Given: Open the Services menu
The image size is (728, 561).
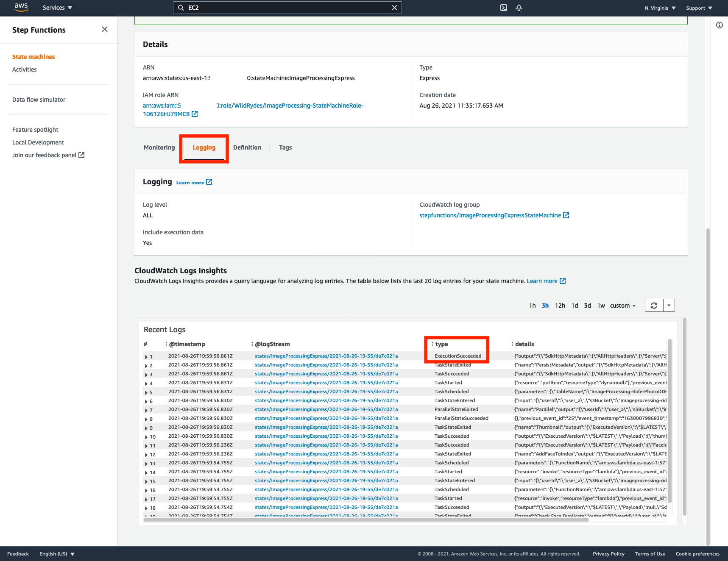Looking at the screenshot, I should pos(57,8).
